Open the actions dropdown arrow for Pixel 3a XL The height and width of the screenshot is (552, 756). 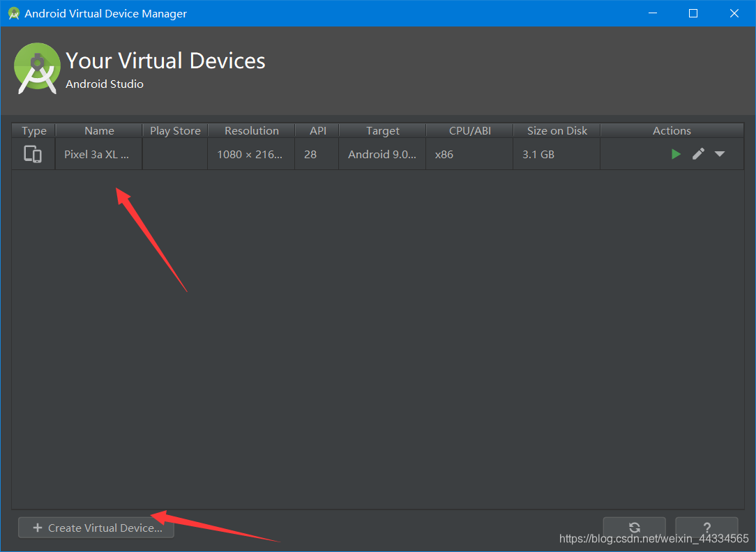(719, 154)
